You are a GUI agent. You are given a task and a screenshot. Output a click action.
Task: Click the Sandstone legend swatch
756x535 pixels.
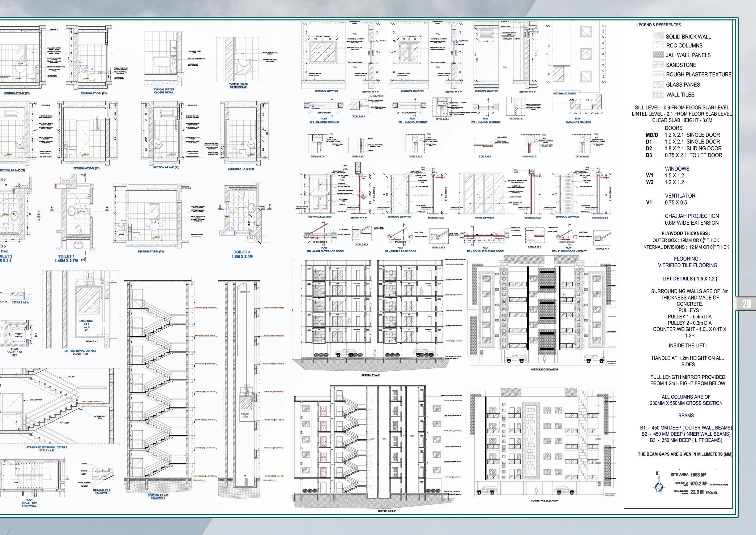[658, 65]
